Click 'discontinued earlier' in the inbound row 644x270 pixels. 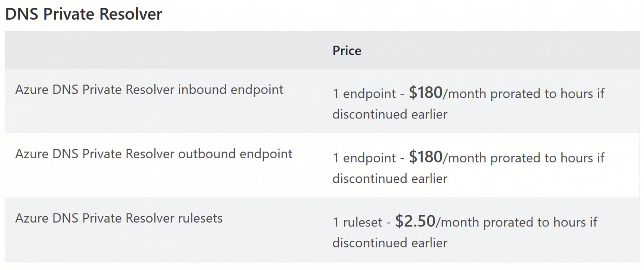click(390, 114)
